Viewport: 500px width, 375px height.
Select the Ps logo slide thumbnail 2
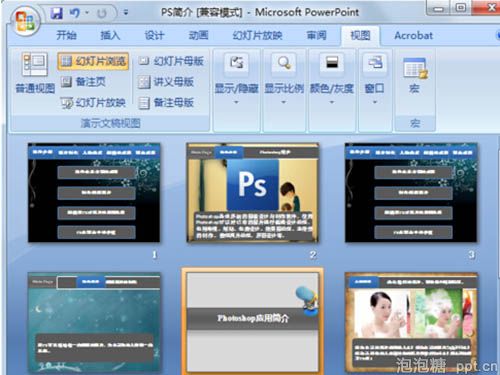[x=252, y=193]
